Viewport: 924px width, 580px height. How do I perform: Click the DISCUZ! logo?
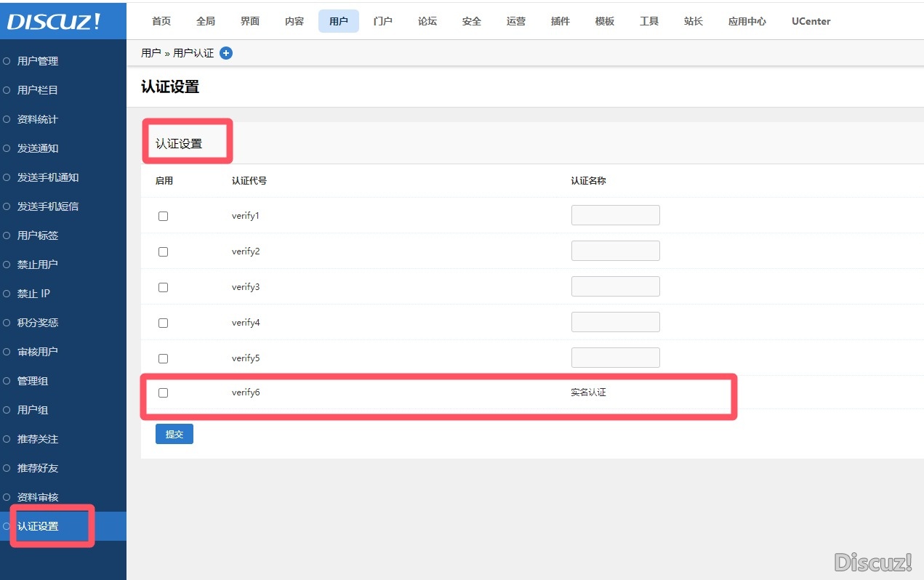click(x=54, y=21)
